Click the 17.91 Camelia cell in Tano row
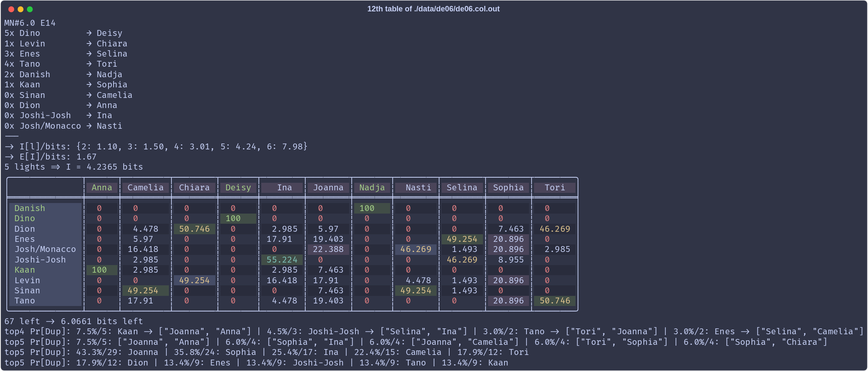The width and height of the screenshot is (868, 371). point(146,301)
